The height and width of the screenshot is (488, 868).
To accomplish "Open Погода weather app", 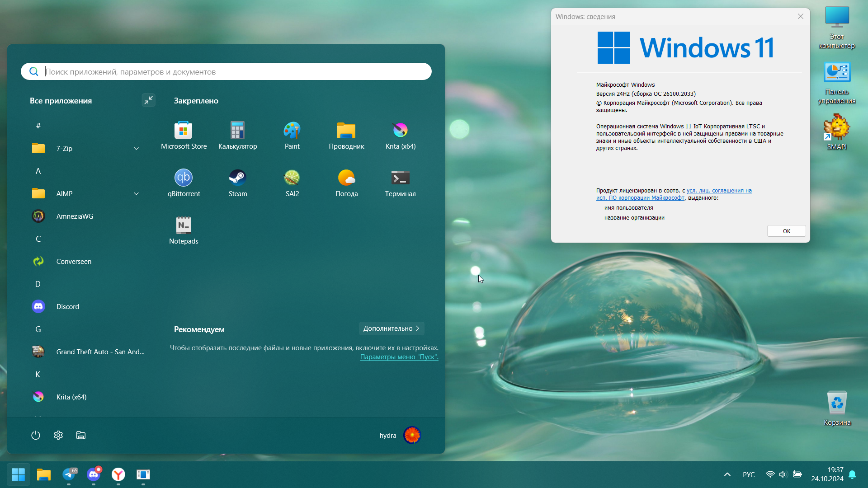I will point(346,183).
